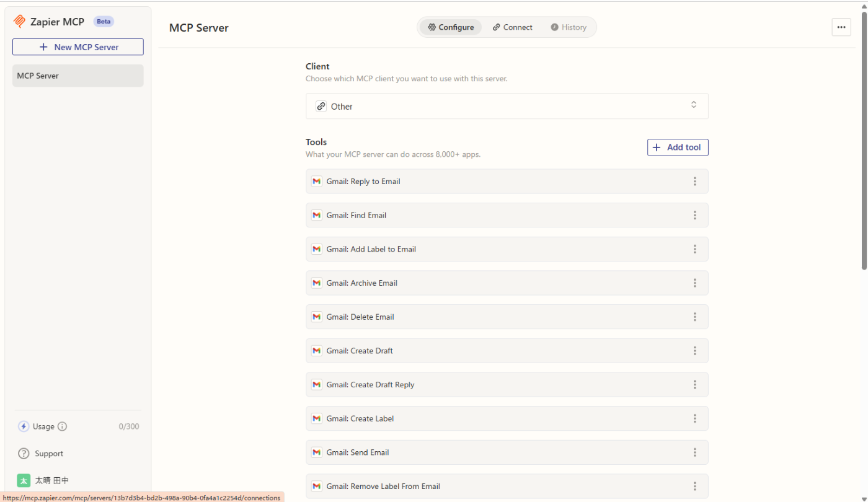Open the Gmail: Archive Email tool

pos(507,283)
